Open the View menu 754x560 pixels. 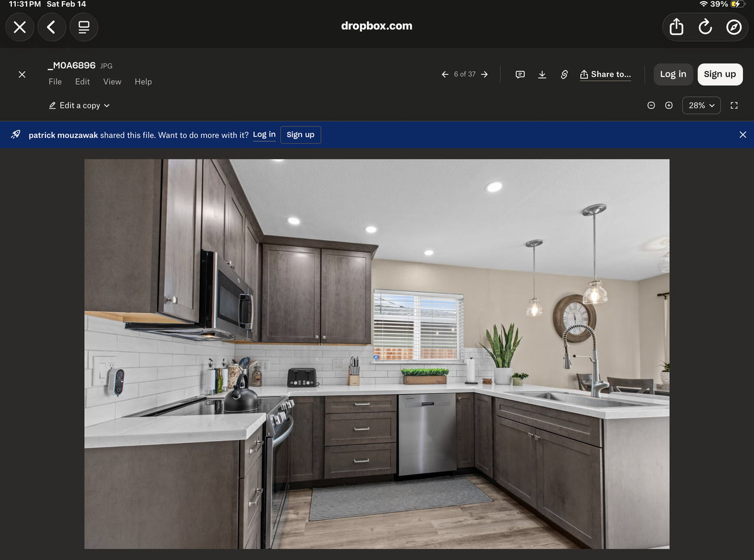pyautogui.click(x=112, y=82)
